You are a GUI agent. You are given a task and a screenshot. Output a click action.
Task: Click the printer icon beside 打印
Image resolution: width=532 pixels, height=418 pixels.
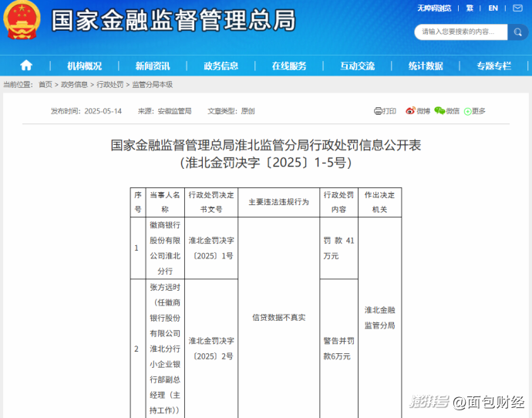click(378, 111)
